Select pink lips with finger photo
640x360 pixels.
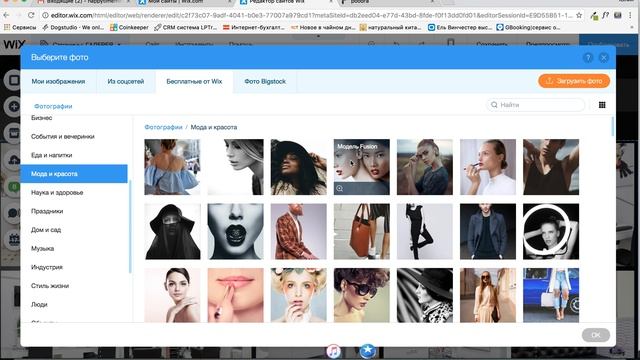click(x=236, y=295)
